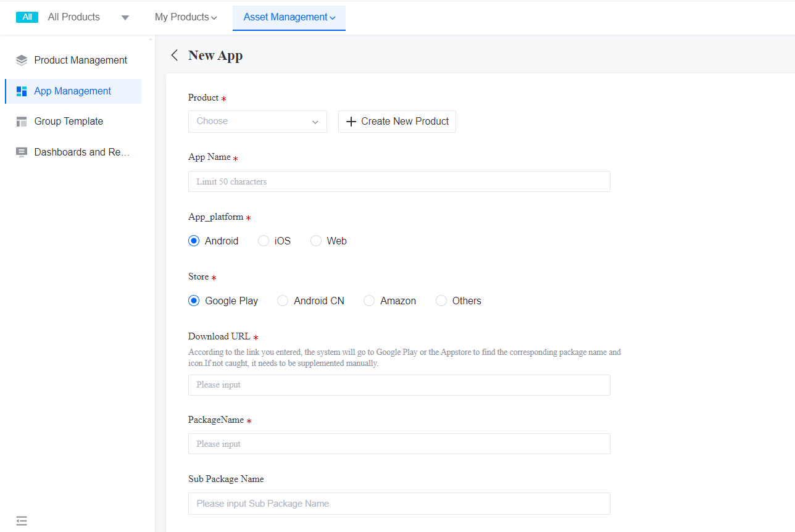Click the App Management grid icon

tap(22, 91)
